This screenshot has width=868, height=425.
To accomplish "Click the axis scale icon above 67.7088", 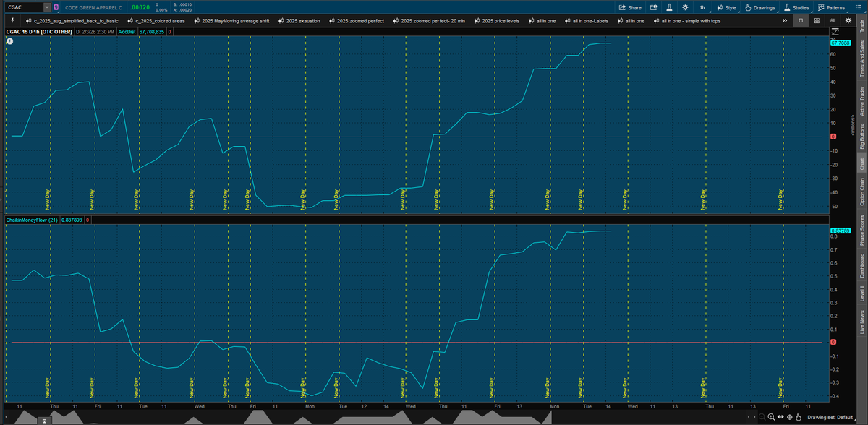I will [x=835, y=33].
